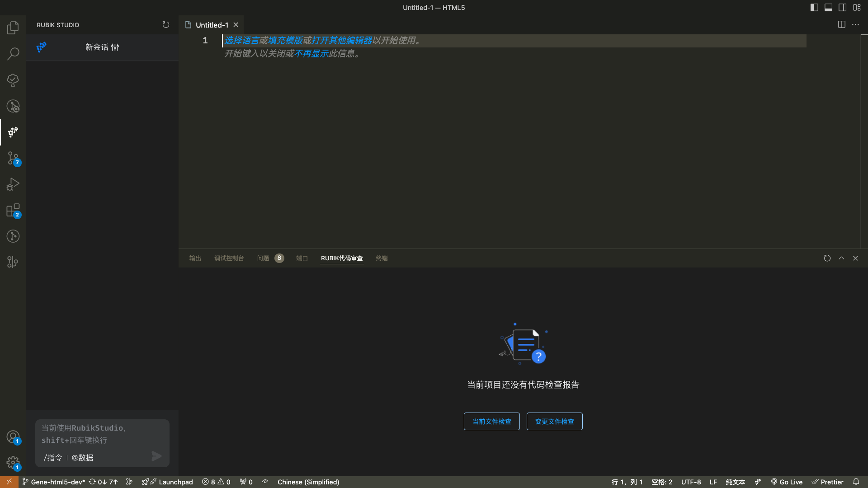Toggle bottom panel visibility in title bar
The height and width of the screenshot is (488, 868).
[828, 7]
